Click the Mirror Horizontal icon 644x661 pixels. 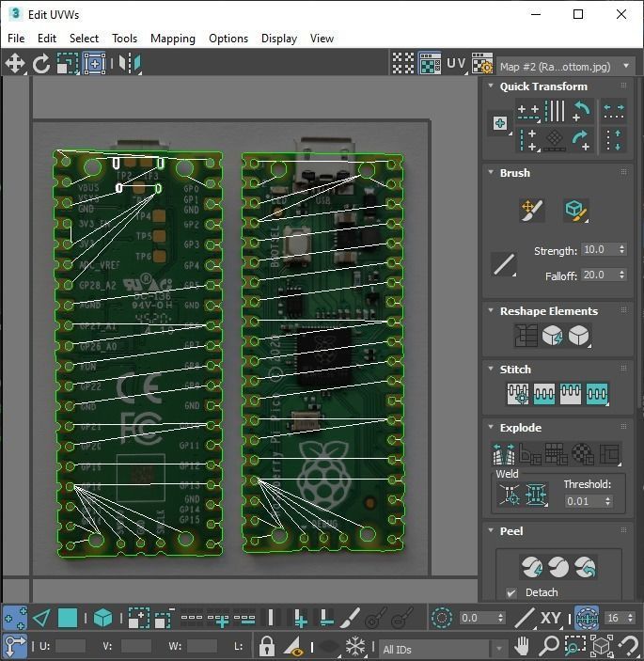130,64
